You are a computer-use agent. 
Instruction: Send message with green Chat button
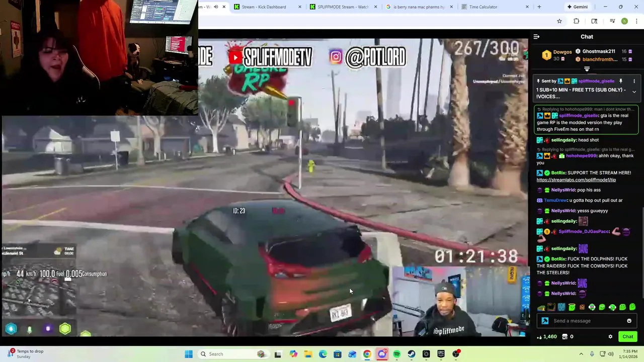627,336
